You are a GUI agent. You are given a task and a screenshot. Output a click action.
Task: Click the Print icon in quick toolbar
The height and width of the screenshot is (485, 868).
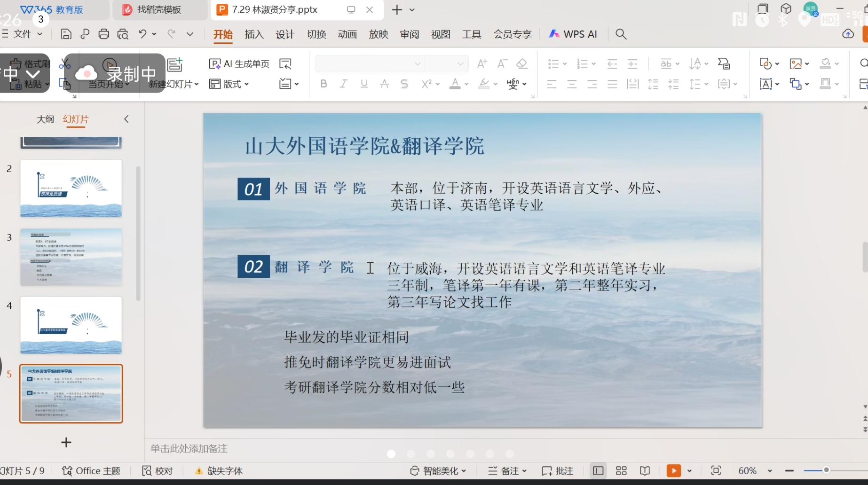(103, 34)
